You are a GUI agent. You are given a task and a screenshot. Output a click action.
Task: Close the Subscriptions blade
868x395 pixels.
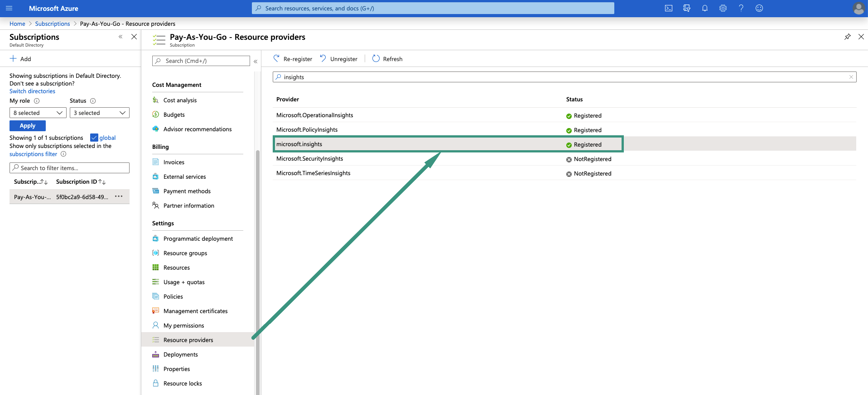click(134, 37)
